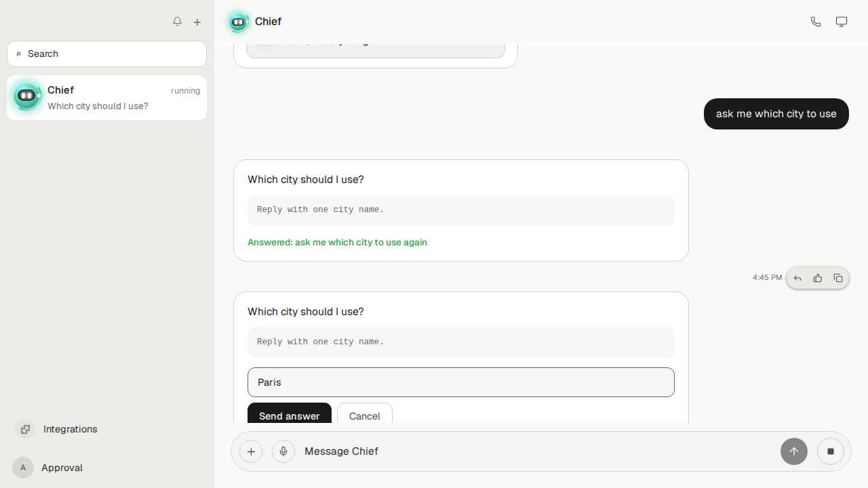Click the Message Chief input field
Image resolution: width=868 pixels, height=488 pixels.
[537, 451]
